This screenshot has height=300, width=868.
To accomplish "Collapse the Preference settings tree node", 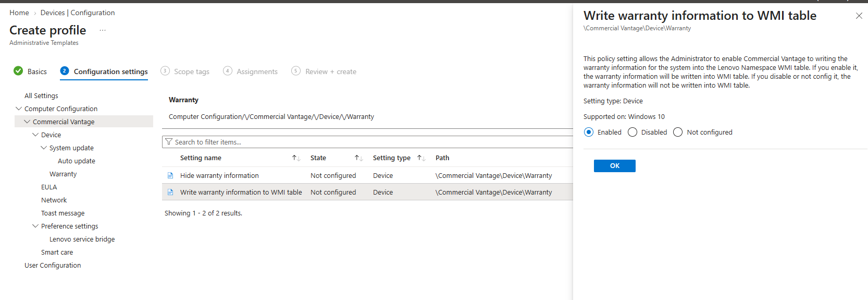I will tap(35, 226).
